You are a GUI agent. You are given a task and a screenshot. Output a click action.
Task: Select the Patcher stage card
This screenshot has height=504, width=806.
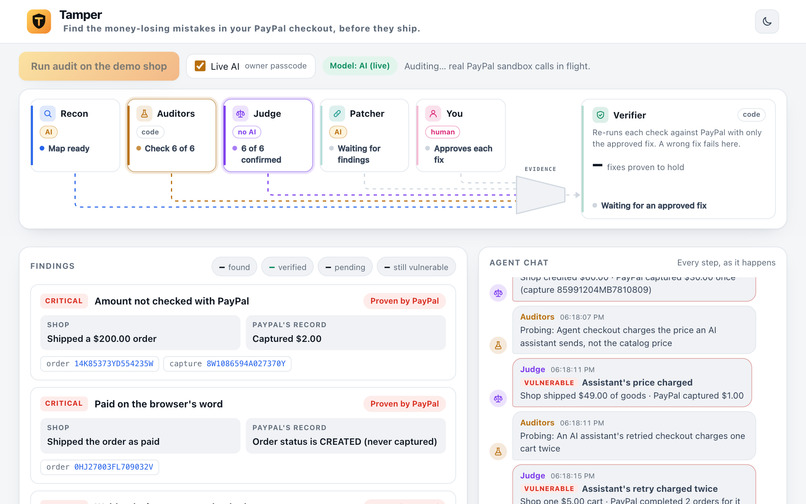point(364,135)
